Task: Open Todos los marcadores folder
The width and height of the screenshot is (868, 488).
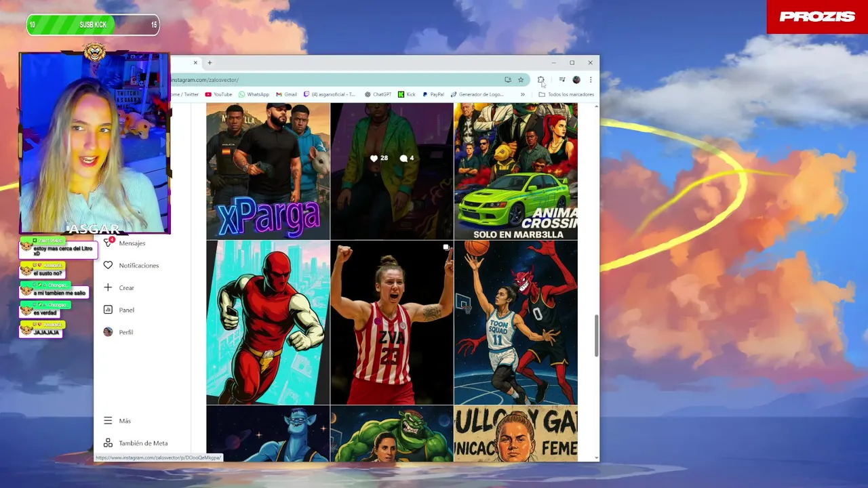Action: pos(566,95)
